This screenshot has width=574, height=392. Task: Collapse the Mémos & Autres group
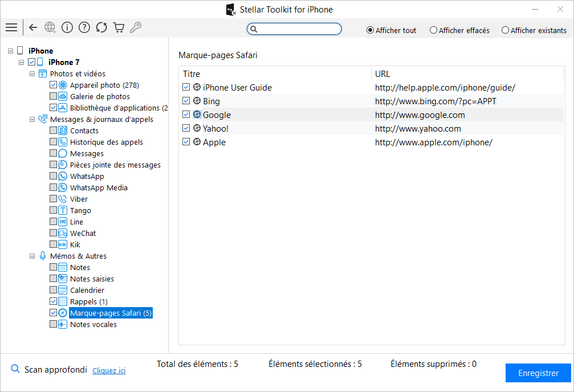(x=32, y=256)
